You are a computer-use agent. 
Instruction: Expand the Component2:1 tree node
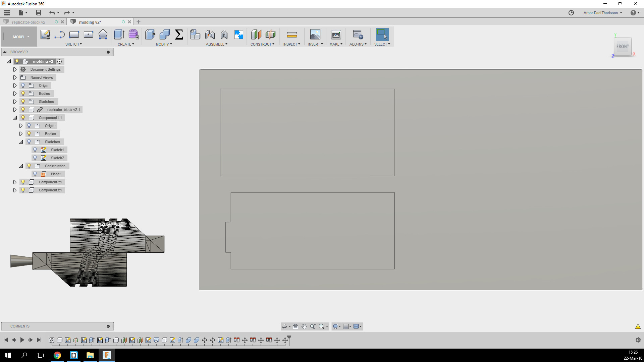click(15, 182)
